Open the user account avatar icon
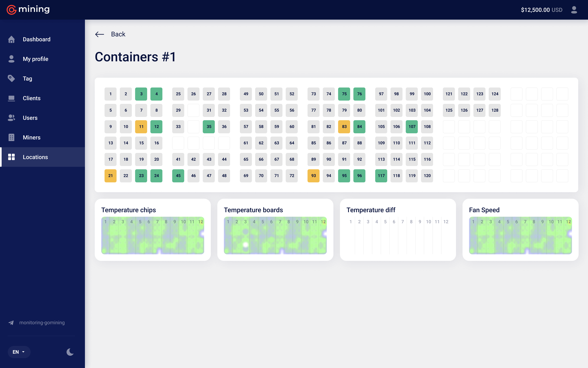Image resolution: width=588 pixels, height=368 pixels. coord(574,10)
